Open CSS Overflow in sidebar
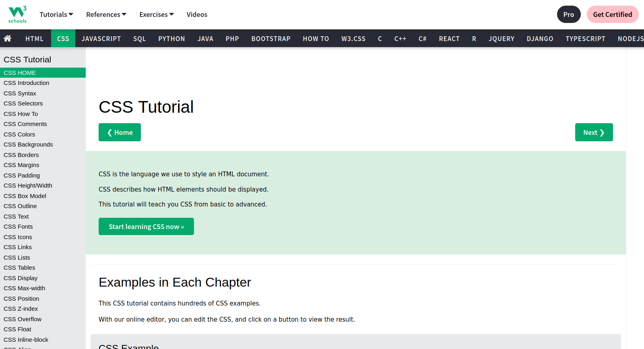This screenshot has width=644, height=349. pos(43,319)
